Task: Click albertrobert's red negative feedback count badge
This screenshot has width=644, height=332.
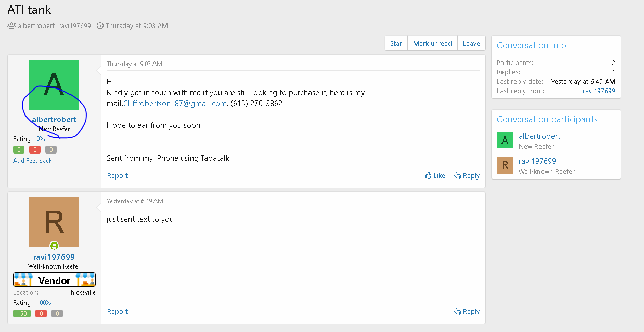Action: (x=35, y=150)
